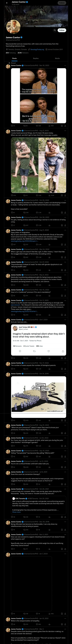Open three-dot menu on Aug 17, 2023 tweet
The image size is (72, 644).
pos(65,131)
